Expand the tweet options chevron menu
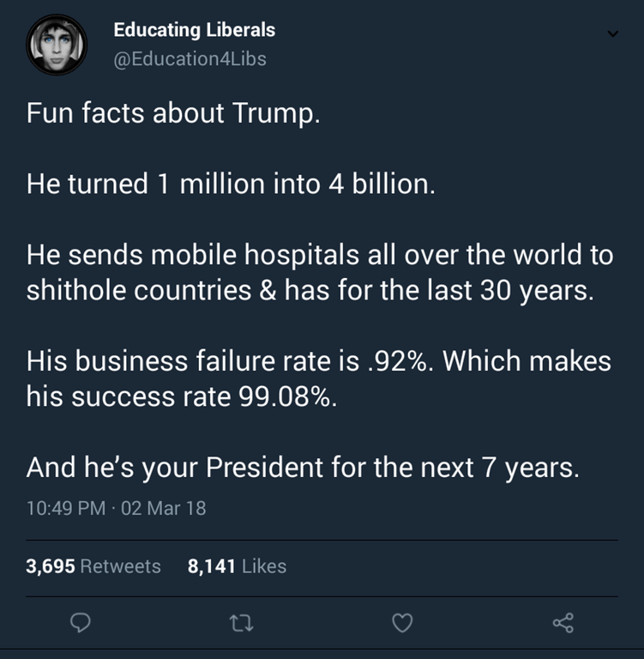 (x=612, y=33)
